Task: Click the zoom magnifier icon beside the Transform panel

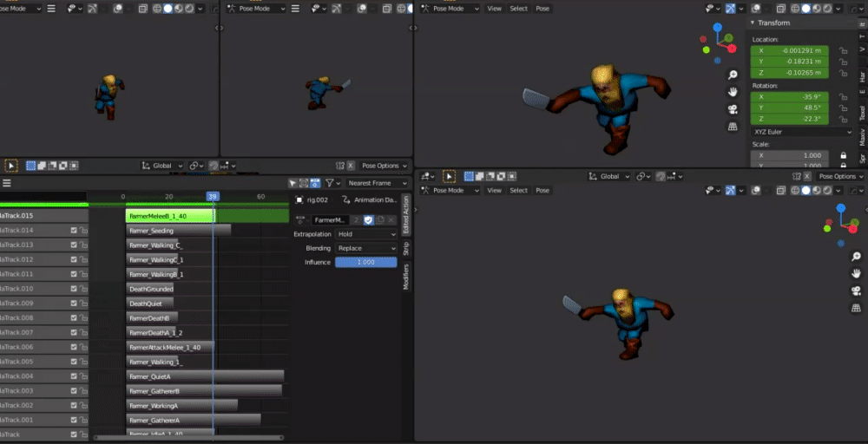Action: [733, 75]
